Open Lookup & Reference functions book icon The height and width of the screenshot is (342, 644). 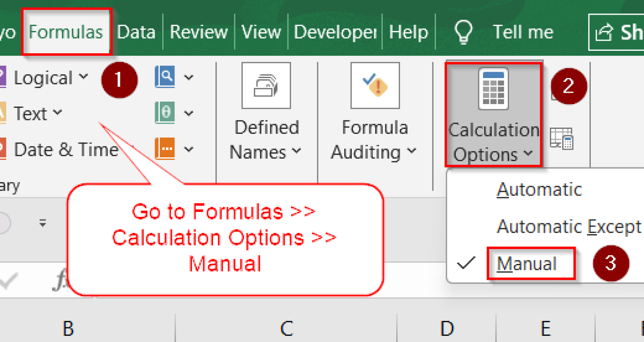tap(165, 77)
